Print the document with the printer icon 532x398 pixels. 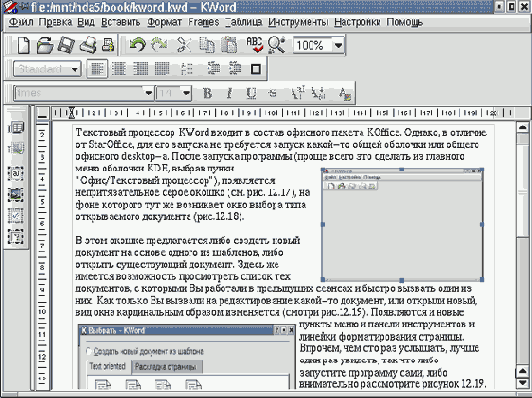[88, 45]
